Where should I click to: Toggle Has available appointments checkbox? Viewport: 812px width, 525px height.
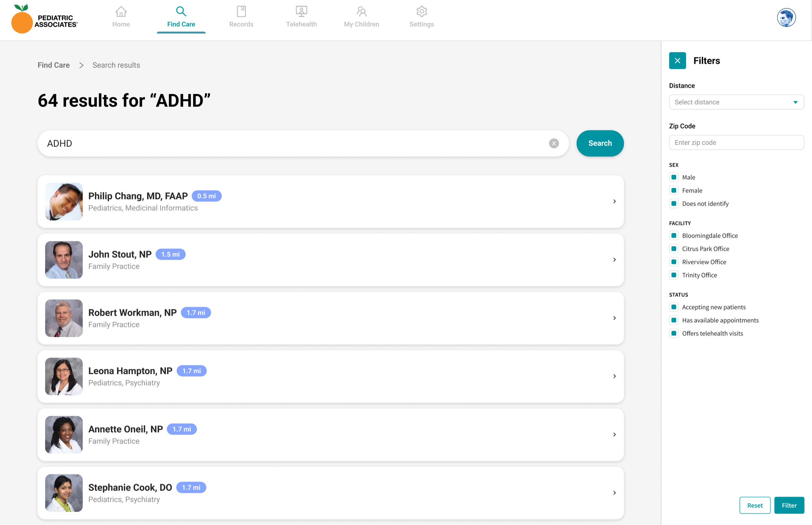tap(673, 320)
